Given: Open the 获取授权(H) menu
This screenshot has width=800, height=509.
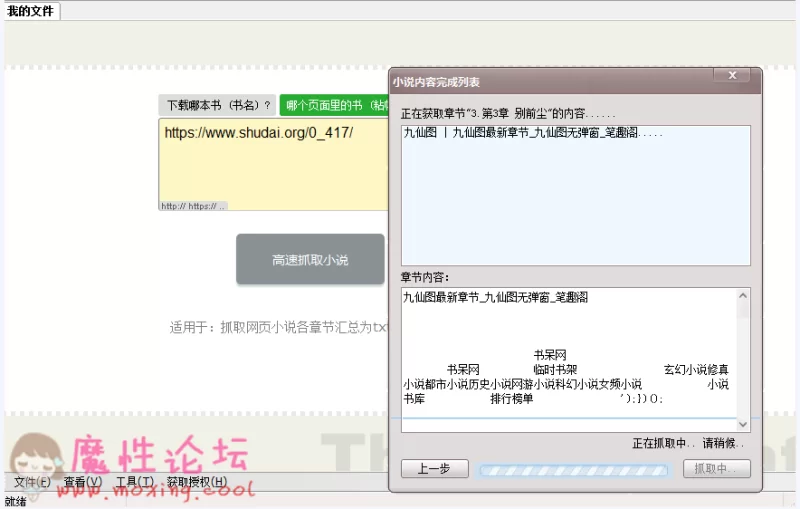Looking at the screenshot, I should pos(196,481).
